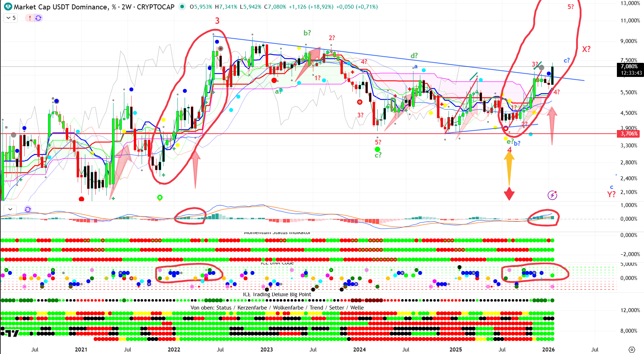Click the purple lightning bolt icon

point(552,195)
